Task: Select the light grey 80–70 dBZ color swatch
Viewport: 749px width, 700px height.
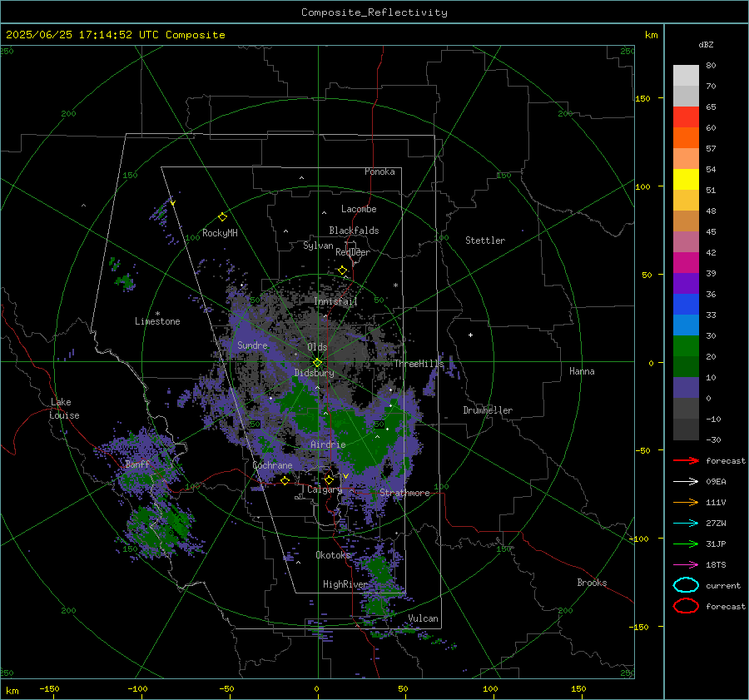Action: 686,76
